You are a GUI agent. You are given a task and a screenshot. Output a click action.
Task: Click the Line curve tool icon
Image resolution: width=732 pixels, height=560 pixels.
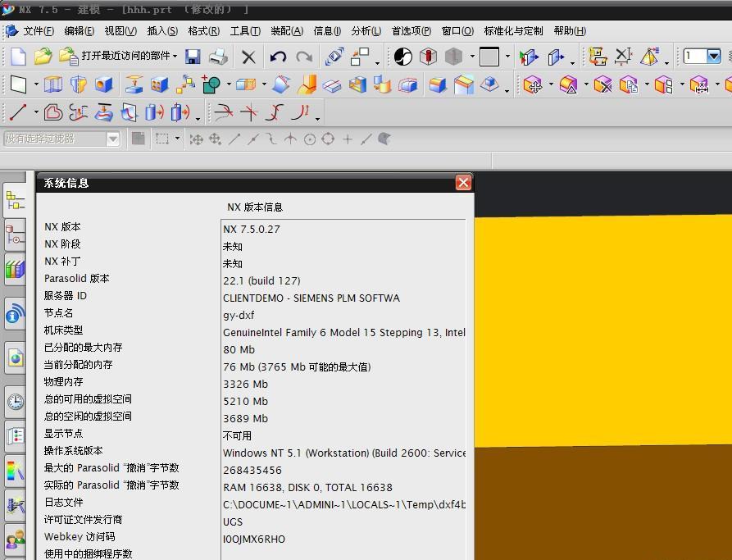18,112
